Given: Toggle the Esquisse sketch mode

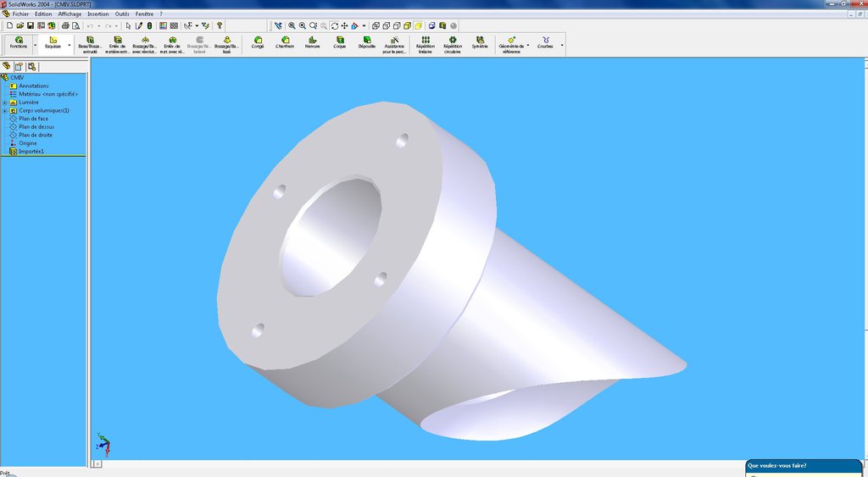Looking at the screenshot, I should (x=53, y=42).
